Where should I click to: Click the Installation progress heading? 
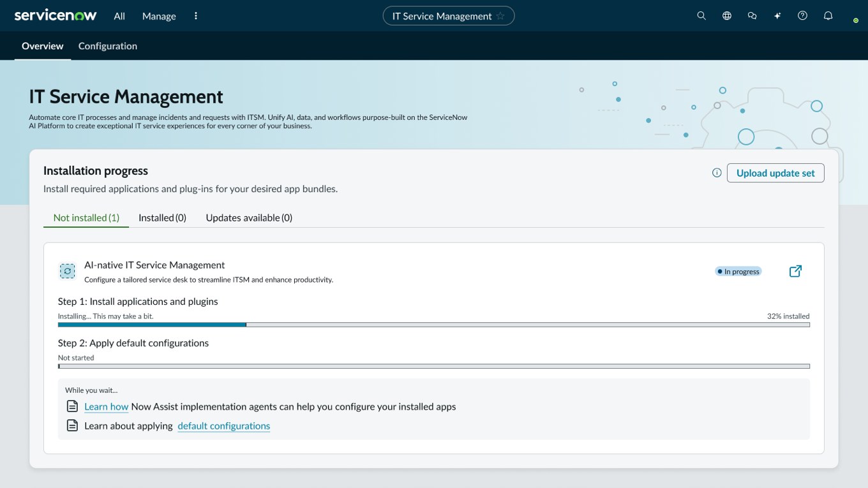coord(96,170)
